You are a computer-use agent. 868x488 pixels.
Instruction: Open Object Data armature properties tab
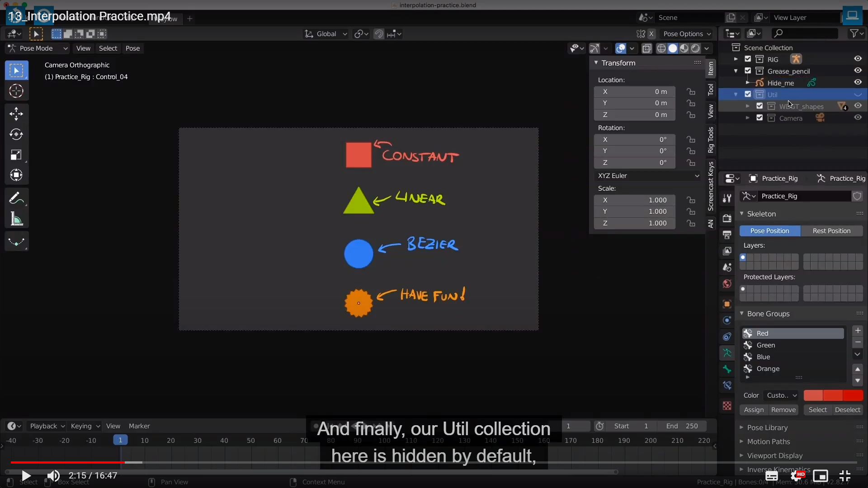pos(727,353)
